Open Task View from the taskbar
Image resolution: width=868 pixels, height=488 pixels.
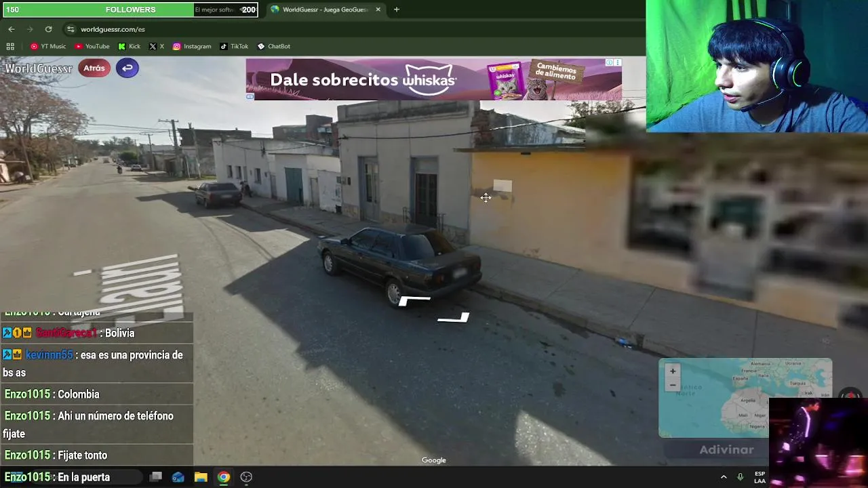(155, 477)
